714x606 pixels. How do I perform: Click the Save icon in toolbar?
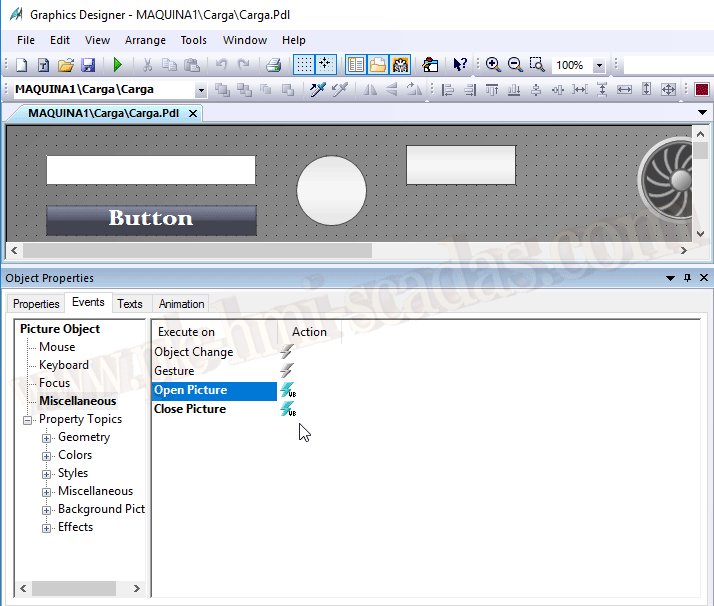88,65
